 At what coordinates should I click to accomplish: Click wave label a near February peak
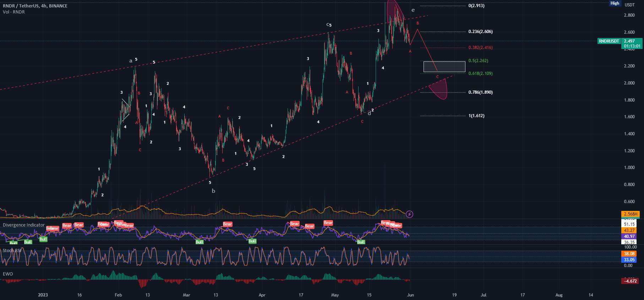tap(131, 61)
